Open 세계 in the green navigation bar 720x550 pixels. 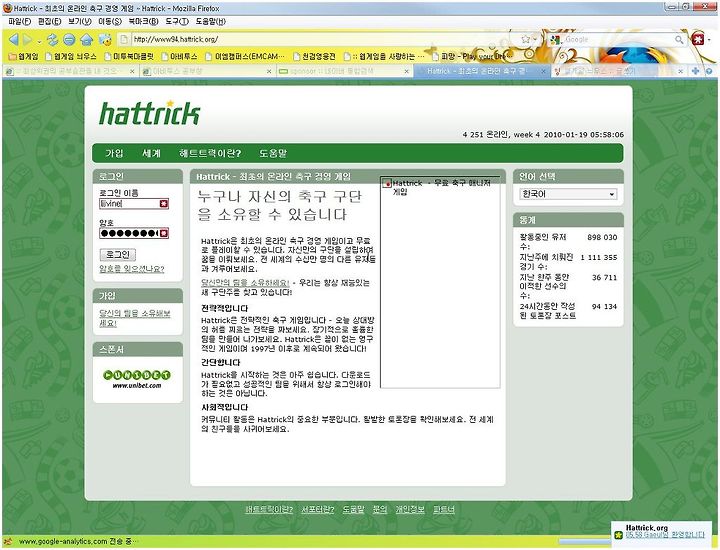coord(151,153)
